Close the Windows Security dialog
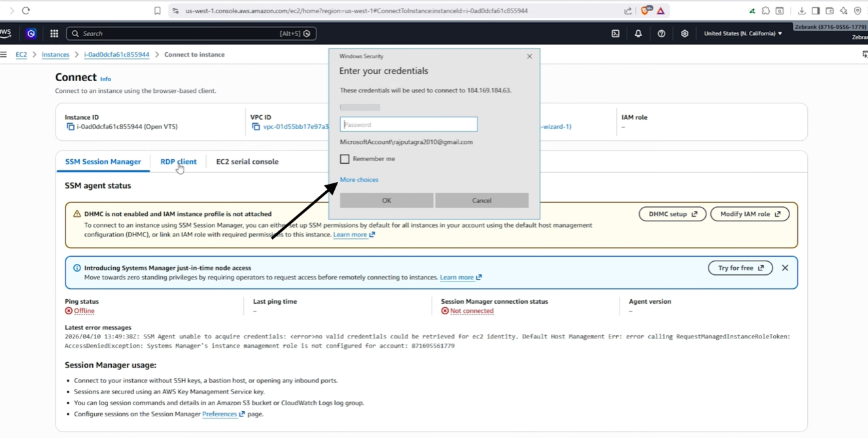Image resolution: width=868 pixels, height=438 pixels. tap(530, 56)
